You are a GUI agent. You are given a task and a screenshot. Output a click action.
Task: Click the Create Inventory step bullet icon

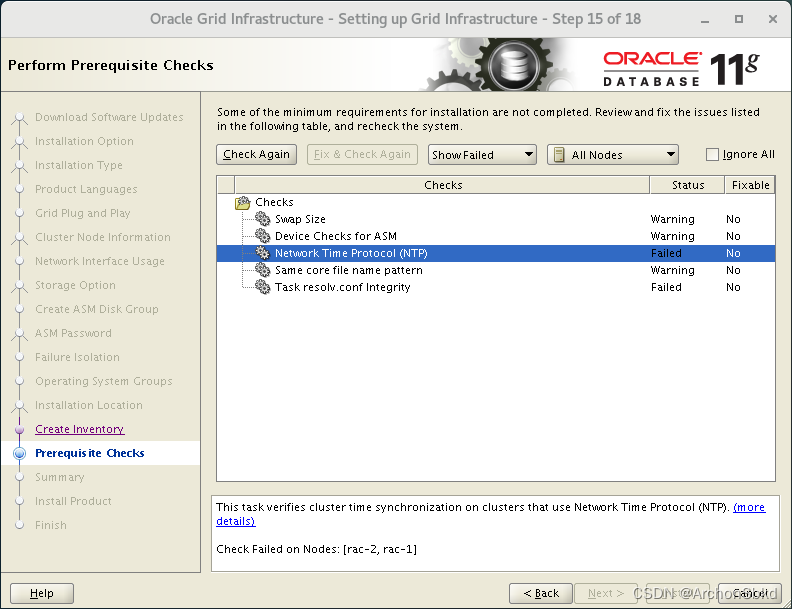point(19,429)
